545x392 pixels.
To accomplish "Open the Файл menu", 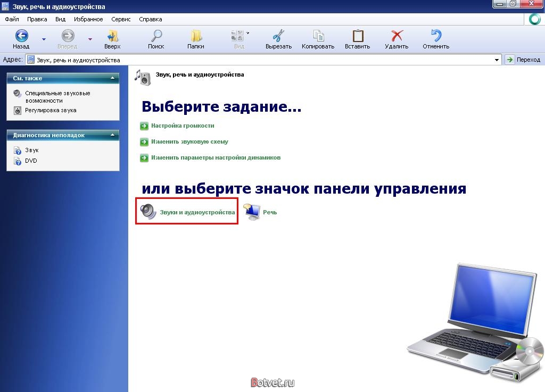I will coord(12,19).
